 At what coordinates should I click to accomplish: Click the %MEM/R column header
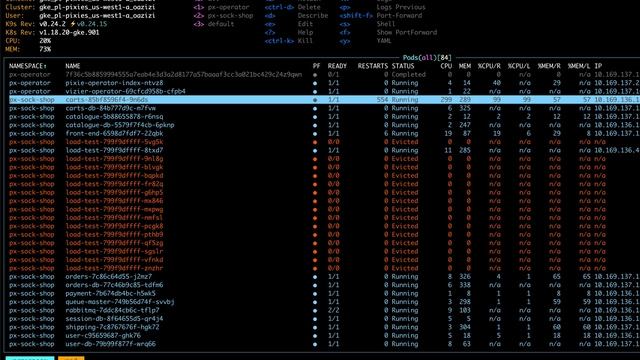pos(549,66)
